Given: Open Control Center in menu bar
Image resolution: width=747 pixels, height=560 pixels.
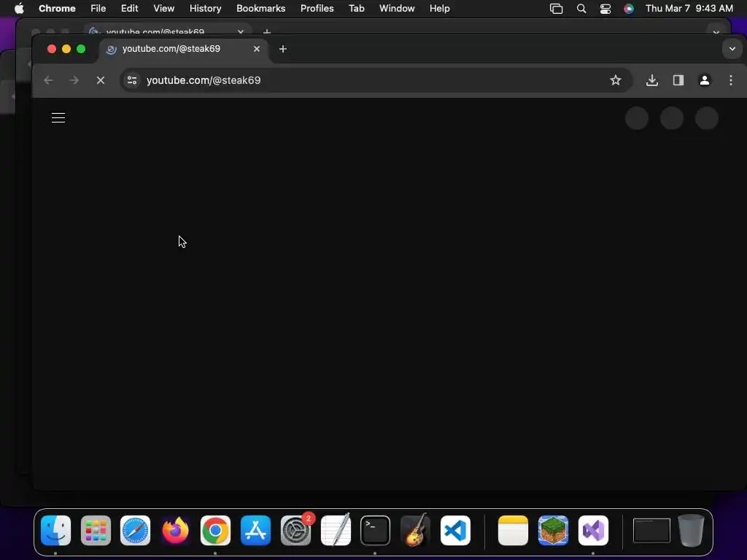Looking at the screenshot, I should [605, 9].
